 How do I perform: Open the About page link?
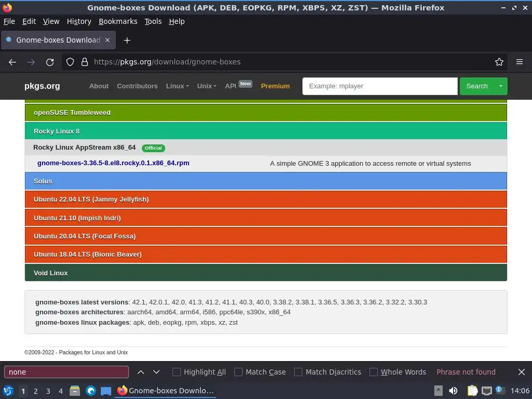(x=99, y=86)
